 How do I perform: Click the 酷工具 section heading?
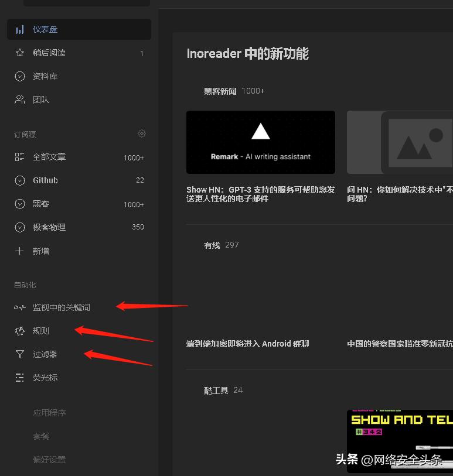click(x=216, y=391)
